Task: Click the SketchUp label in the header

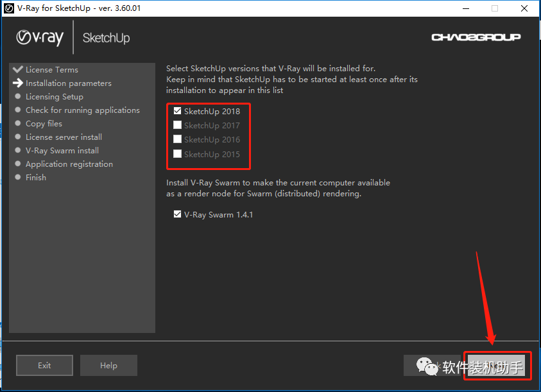Action: click(x=107, y=38)
